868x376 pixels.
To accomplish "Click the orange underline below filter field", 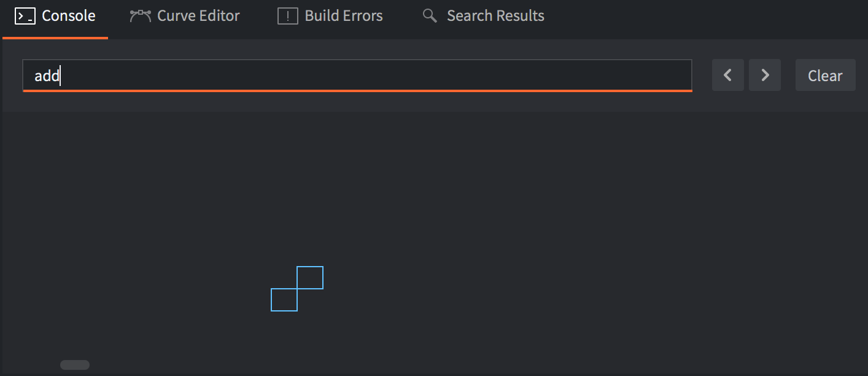I will [x=357, y=90].
